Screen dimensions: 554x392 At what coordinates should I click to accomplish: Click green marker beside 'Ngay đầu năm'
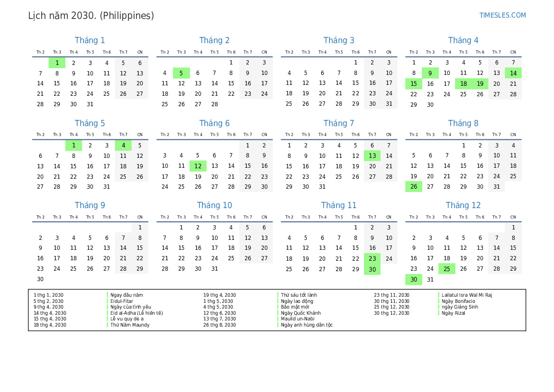pos(108,295)
